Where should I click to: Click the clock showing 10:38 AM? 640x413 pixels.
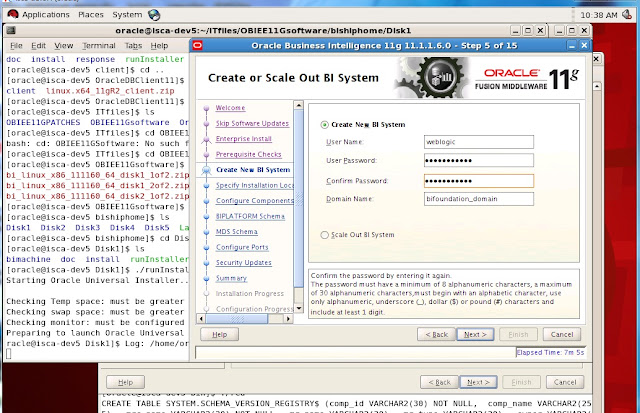click(599, 15)
